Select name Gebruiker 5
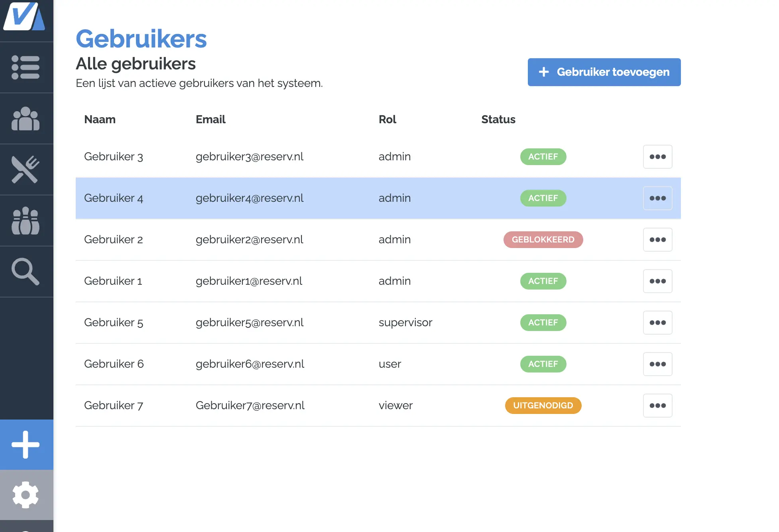 point(114,323)
